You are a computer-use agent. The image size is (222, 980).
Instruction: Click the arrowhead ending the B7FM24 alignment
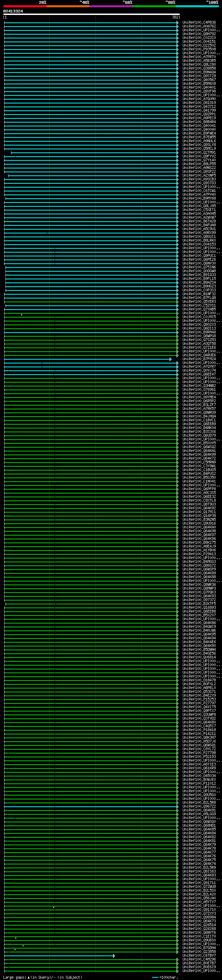tap(170, 359)
